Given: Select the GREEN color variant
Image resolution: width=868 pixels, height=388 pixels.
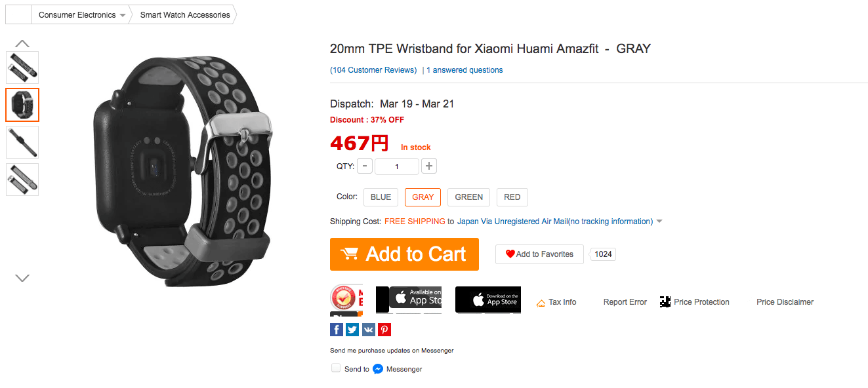Looking at the screenshot, I should 469,197.
